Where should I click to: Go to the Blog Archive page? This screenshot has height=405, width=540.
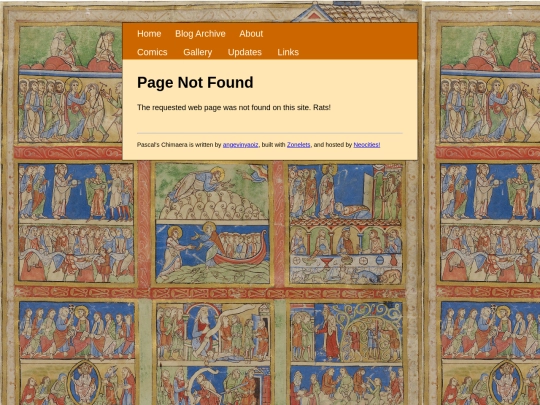tap(200, 34)
